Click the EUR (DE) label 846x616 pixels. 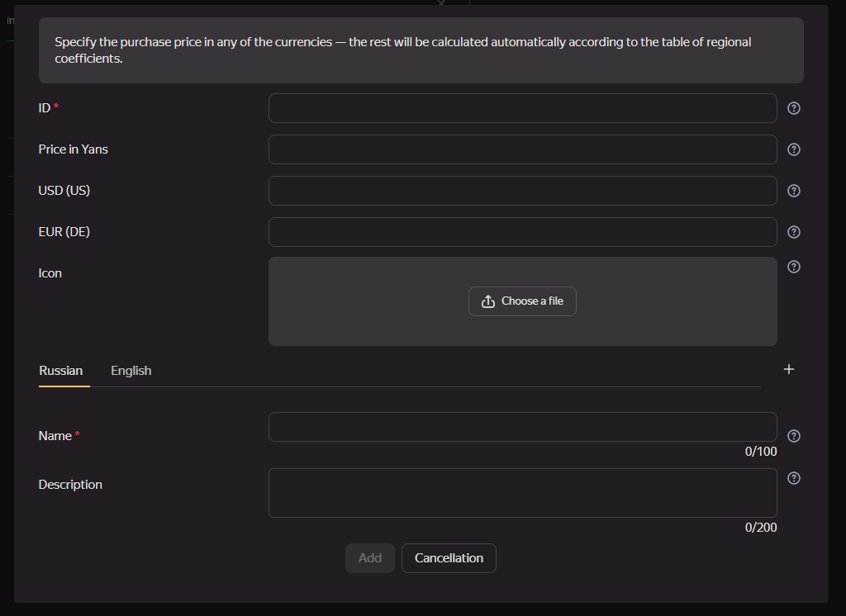[x=64, y=232]
